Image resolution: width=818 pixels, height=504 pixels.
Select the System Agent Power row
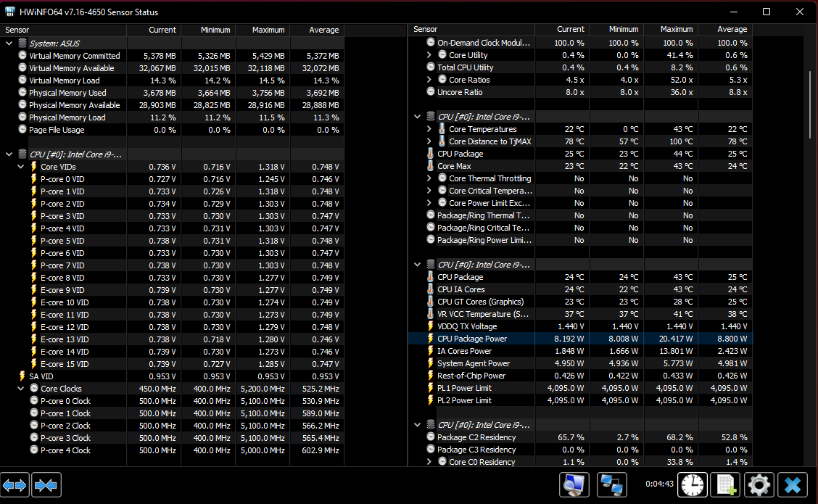(580, 363)
